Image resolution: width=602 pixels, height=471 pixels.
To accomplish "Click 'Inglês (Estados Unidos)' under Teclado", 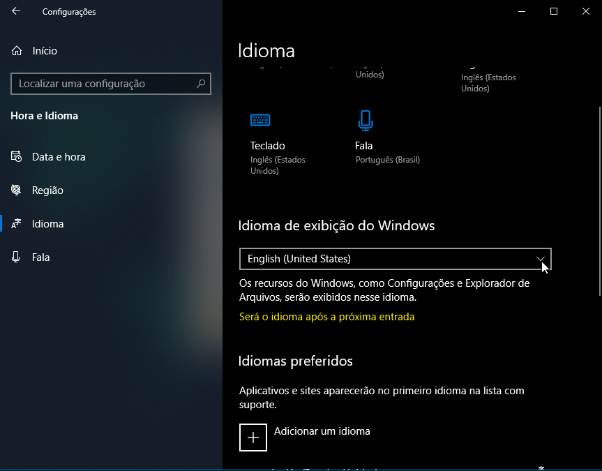I will click(x=278, y=165).
